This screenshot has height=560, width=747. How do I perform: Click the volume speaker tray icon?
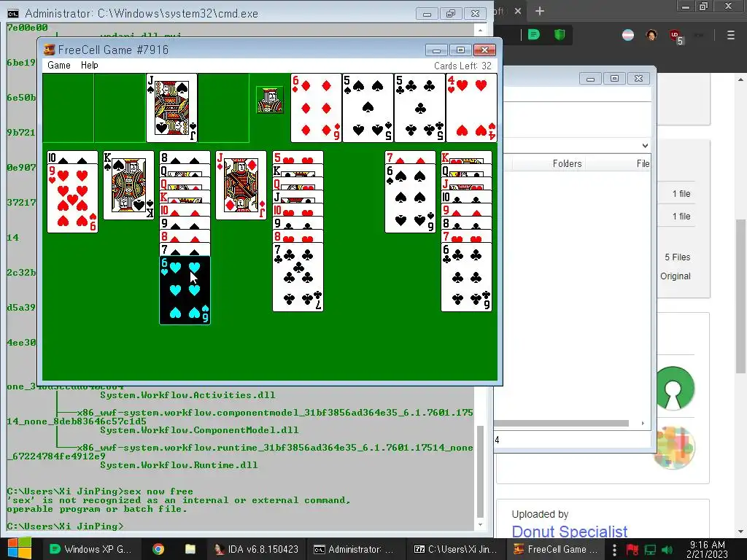667,550
